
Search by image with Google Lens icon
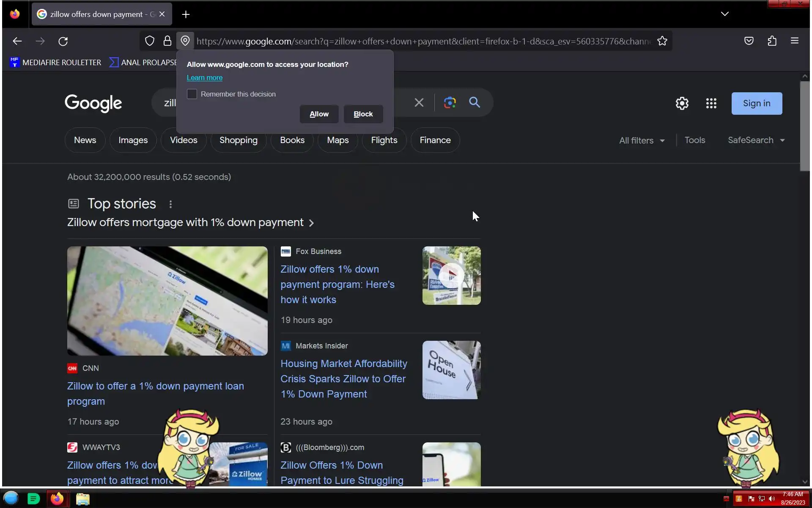coord(450,103)
